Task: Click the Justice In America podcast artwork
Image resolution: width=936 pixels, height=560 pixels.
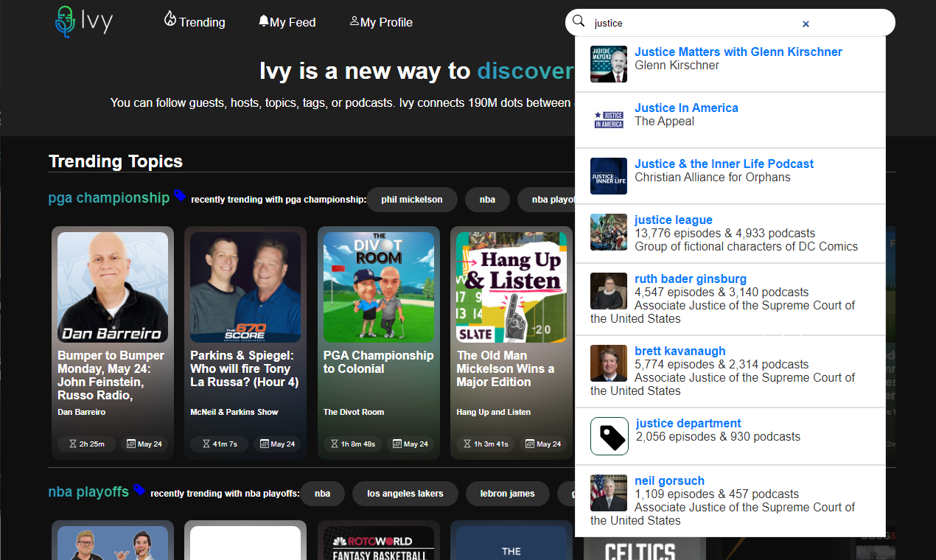Action: 608,118
